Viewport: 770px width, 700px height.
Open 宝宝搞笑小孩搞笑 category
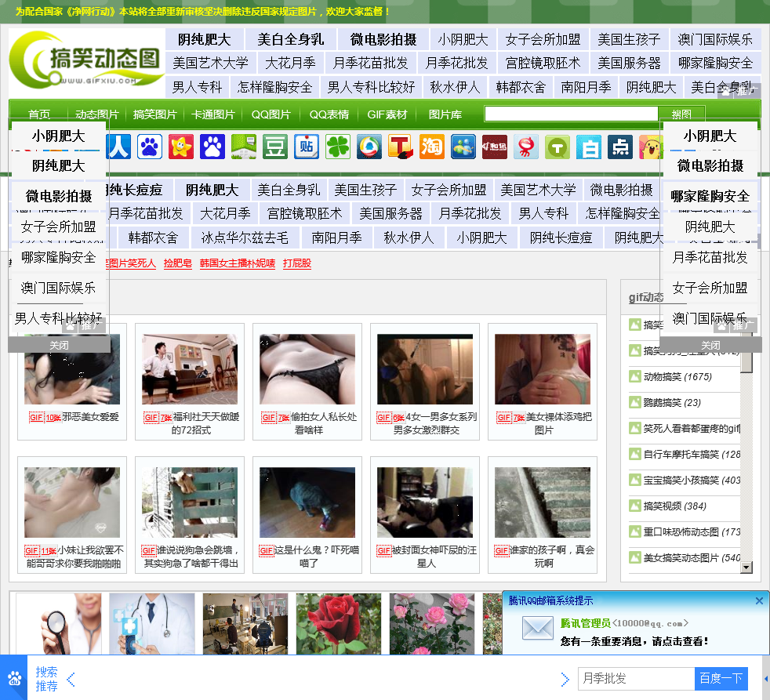692,480
